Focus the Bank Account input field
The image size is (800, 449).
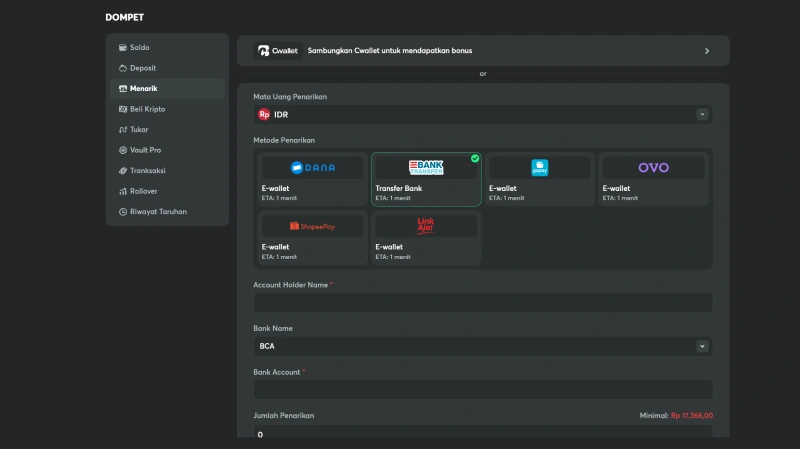[x=483, y=389]
